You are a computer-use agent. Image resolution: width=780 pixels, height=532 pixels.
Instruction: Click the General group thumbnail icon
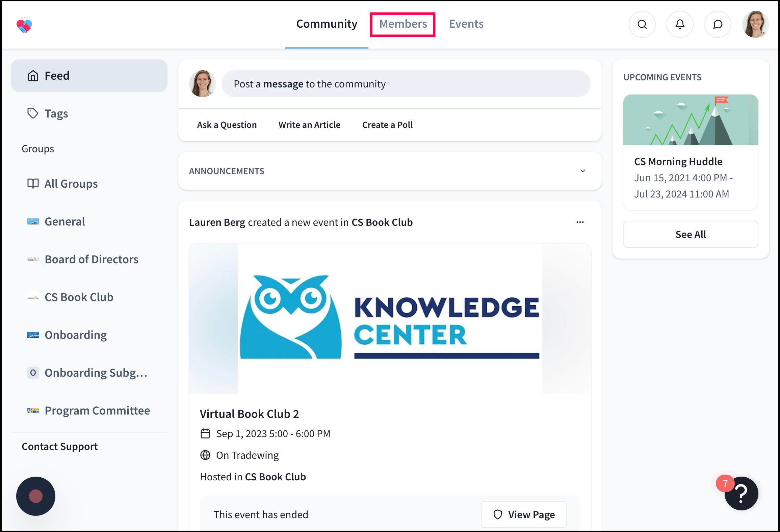(33, 221)
